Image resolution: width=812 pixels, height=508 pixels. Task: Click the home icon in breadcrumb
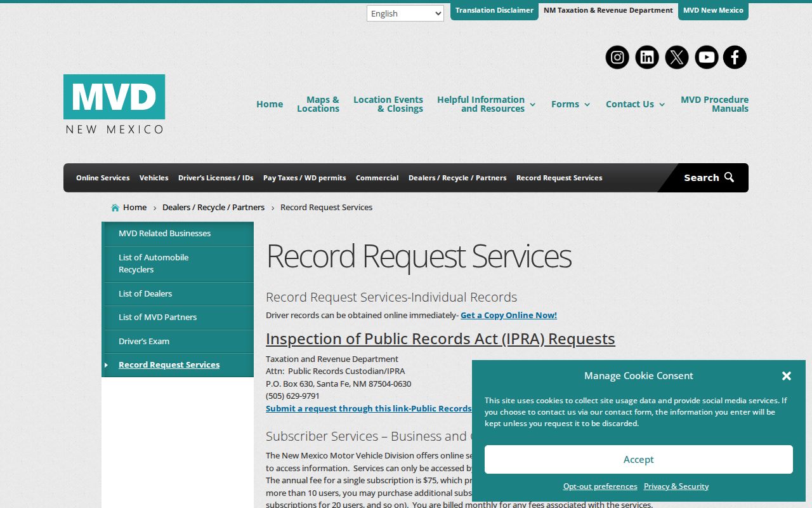115,208
